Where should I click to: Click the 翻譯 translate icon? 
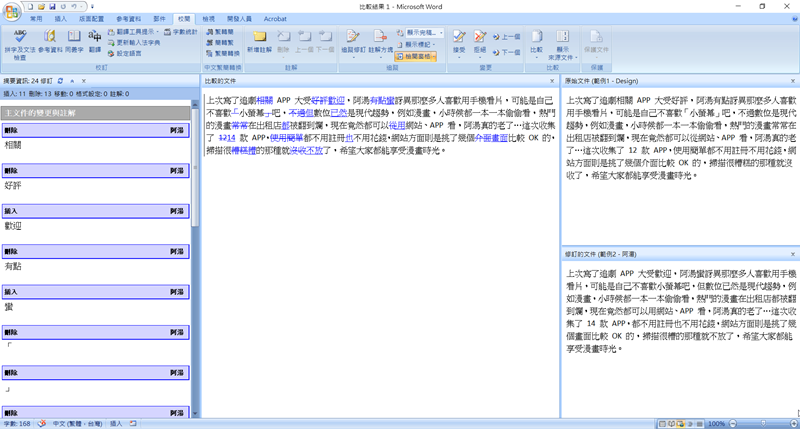[95, 41]
